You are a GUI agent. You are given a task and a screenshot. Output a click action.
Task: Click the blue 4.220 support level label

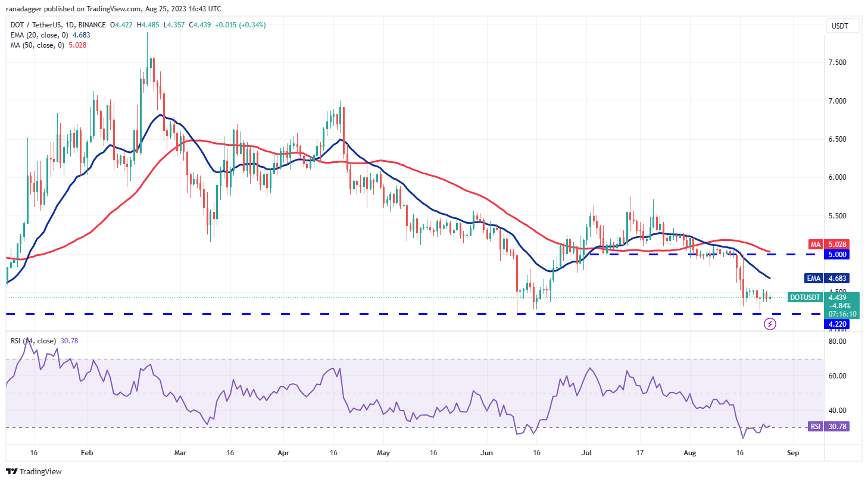(x=838, y=324)
